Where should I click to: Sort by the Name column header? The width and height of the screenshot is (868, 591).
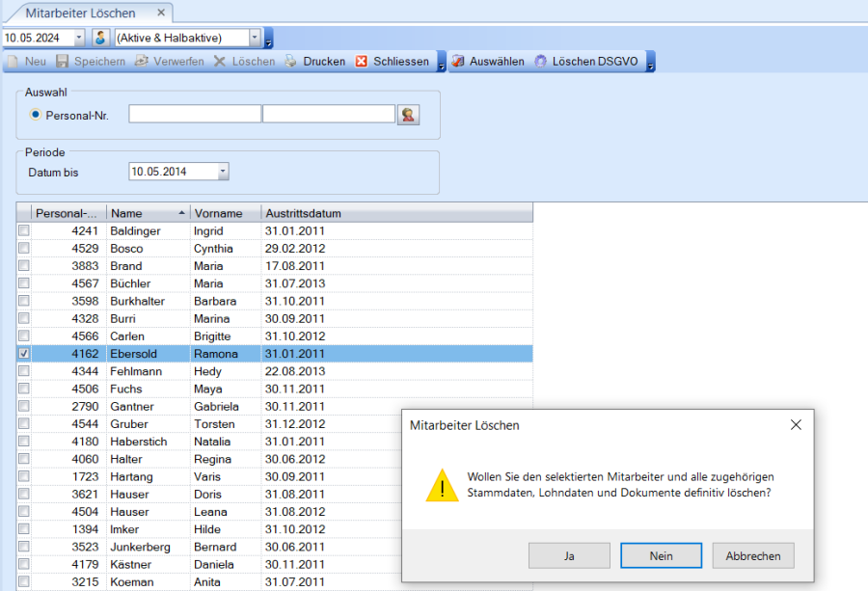tap(149, 213)
